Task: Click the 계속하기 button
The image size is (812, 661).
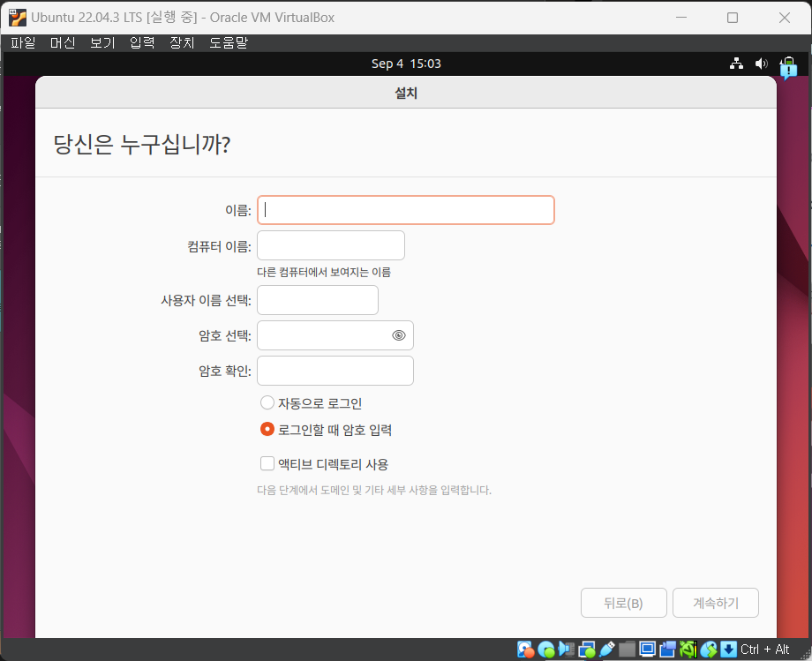Action: (716, 603)
